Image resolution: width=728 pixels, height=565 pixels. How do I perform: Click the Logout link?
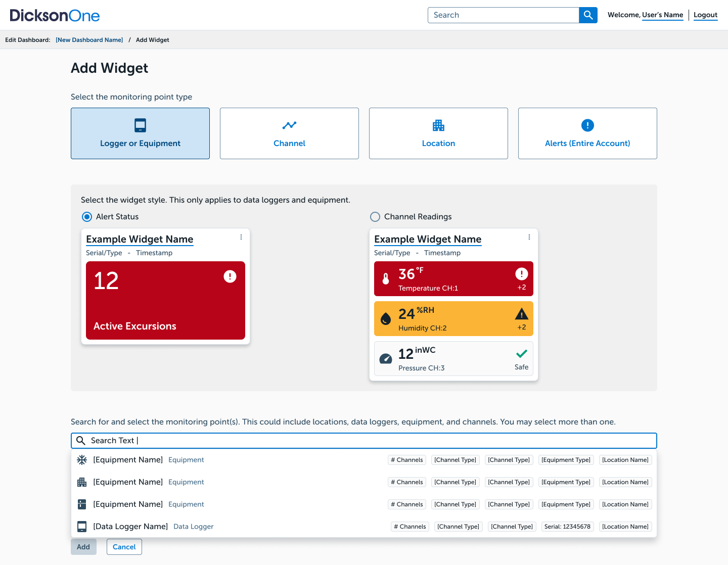coord(706,15)
